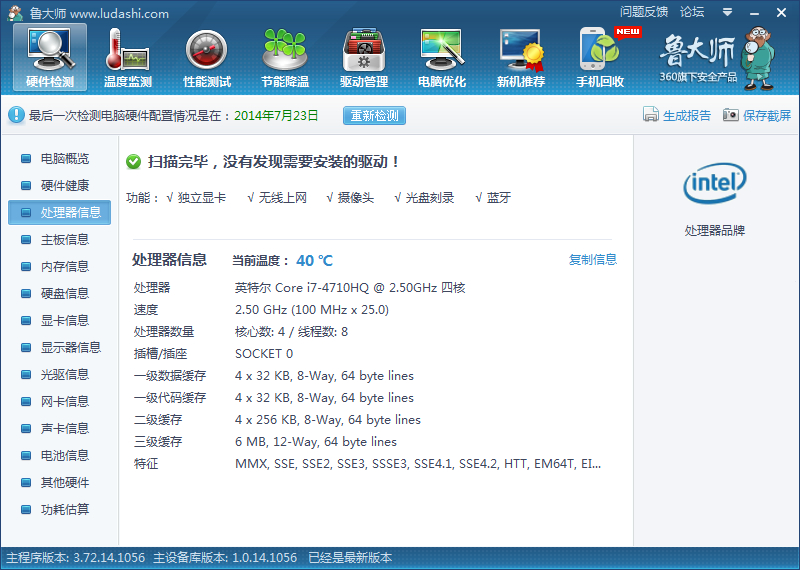Select 硬件健康 in the sidebar
Screen dimensions: 800x570
point(59,185)
